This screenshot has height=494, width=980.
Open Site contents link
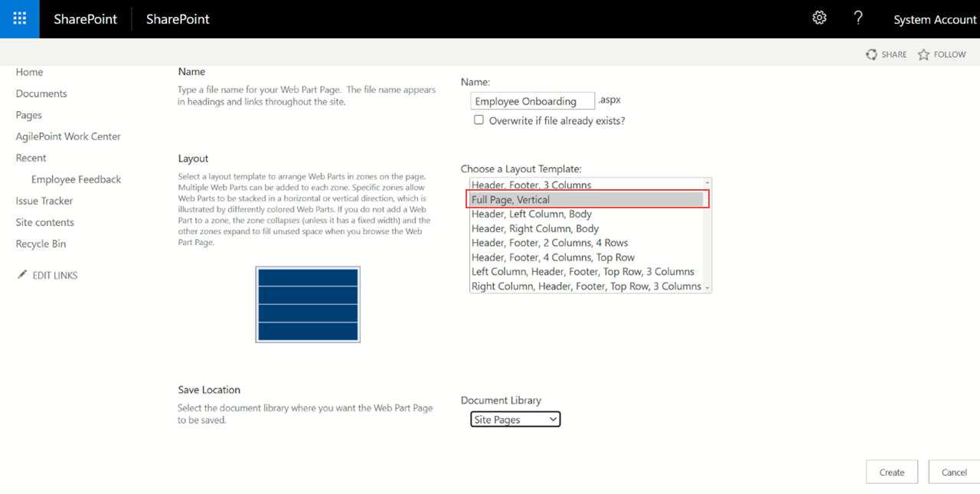45,222
